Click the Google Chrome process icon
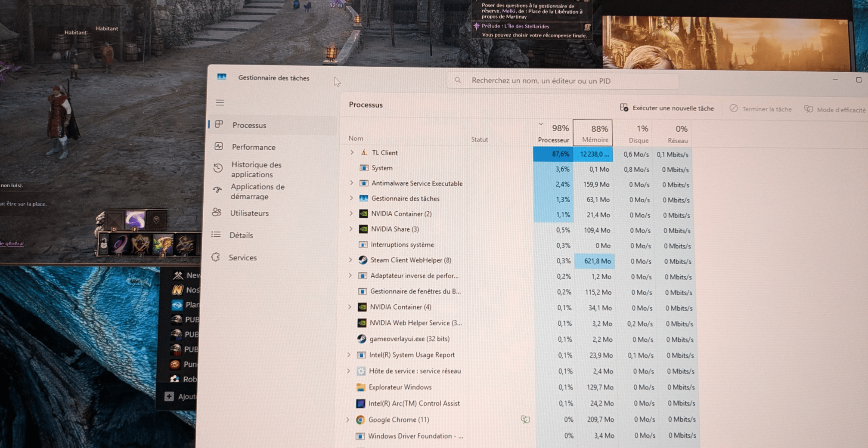The image size is (868, 448). [360, 420]
